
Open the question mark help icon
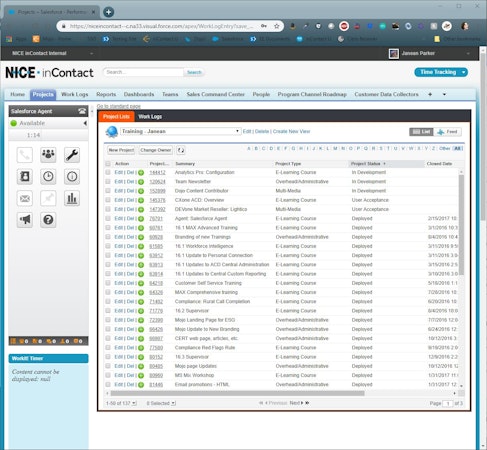[x=48, y=220]
